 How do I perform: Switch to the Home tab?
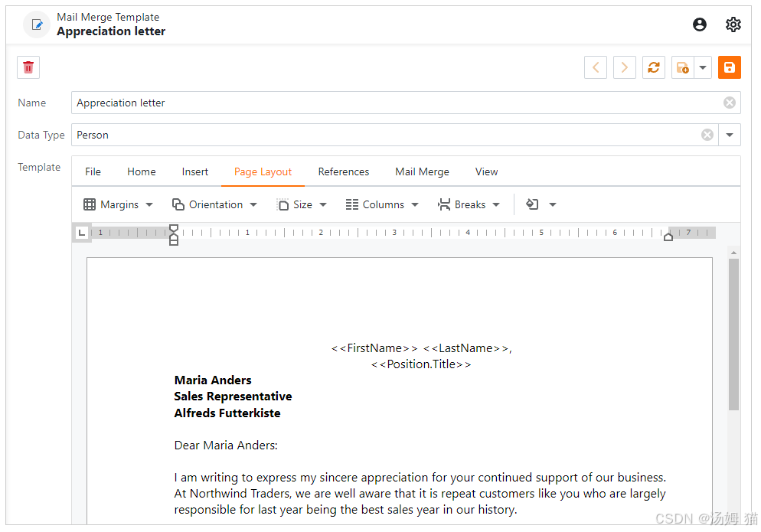click(141, 171)
